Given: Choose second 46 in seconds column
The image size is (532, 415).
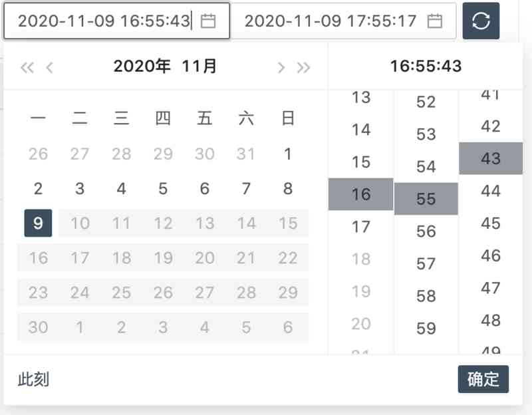Looking at the screenshot, I should [x=491, y=255].
